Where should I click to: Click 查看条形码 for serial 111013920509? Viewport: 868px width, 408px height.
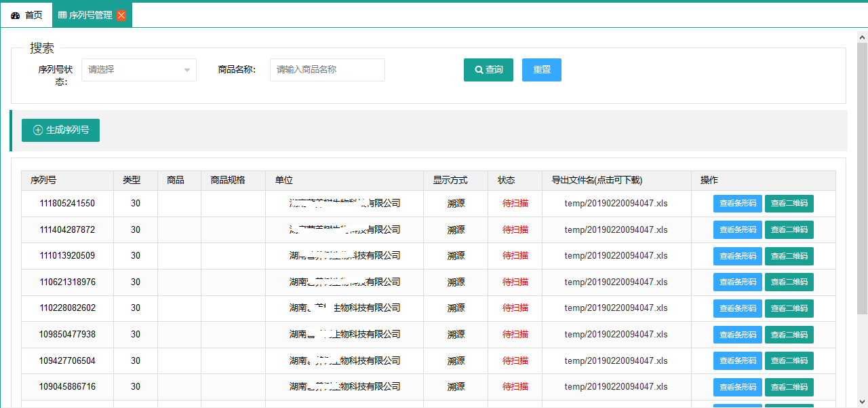(x=737, y=256)
